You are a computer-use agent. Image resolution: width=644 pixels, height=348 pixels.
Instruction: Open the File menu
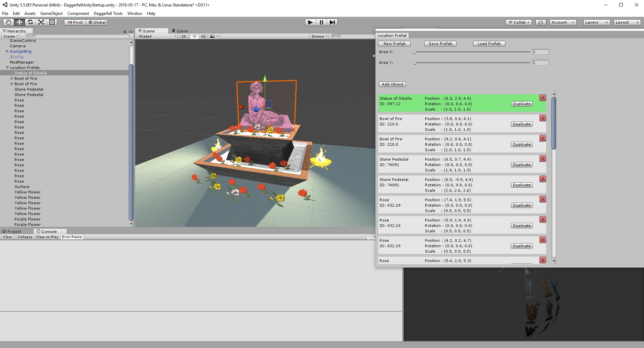[x=5, y=14]
